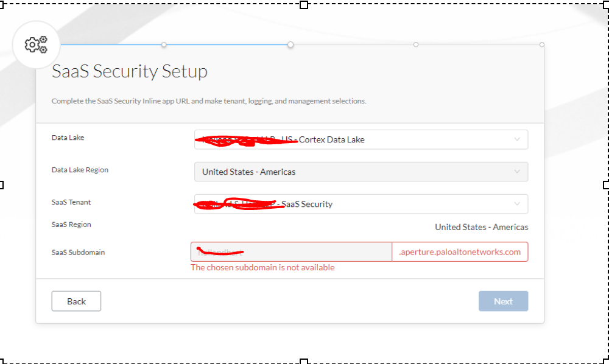This screenshot has width=609, height=364.
Task: Click the SaaS Security Setup heading
Action: coord(130,71)
